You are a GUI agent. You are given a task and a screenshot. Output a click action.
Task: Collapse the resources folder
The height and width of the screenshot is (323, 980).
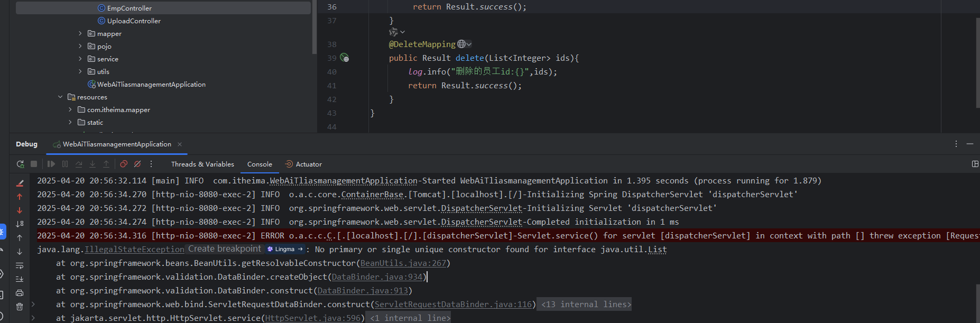[60, 97]
